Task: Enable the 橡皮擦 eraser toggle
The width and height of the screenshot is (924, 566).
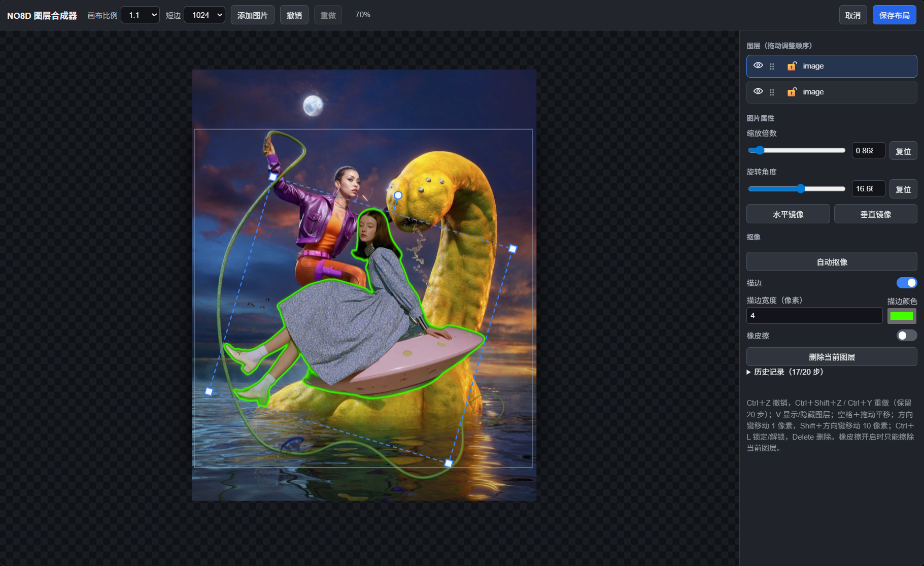Action: coord(907,336)
